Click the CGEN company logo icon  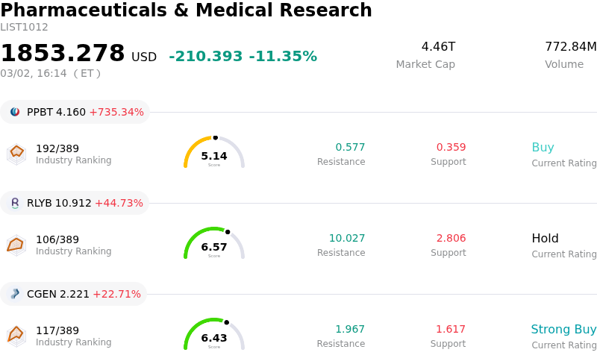click(15, 294)
